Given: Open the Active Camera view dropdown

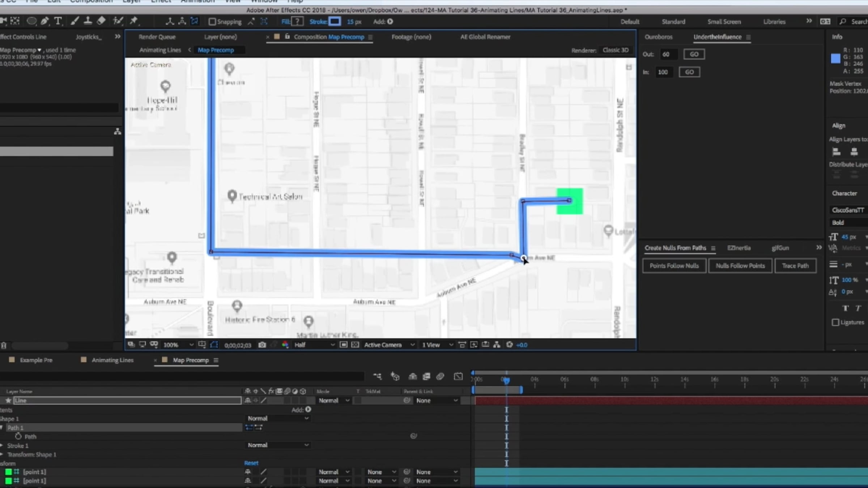Looking at the screenshot, I should point(389,345).
